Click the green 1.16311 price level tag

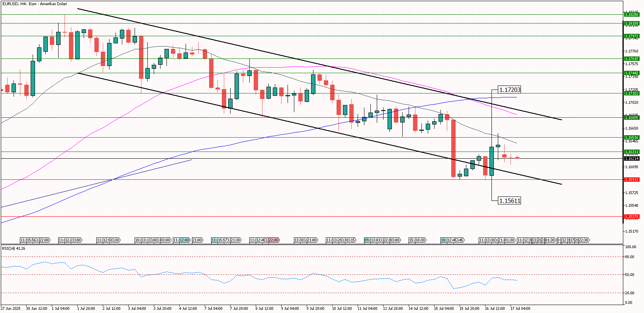[x=632, y=152]
